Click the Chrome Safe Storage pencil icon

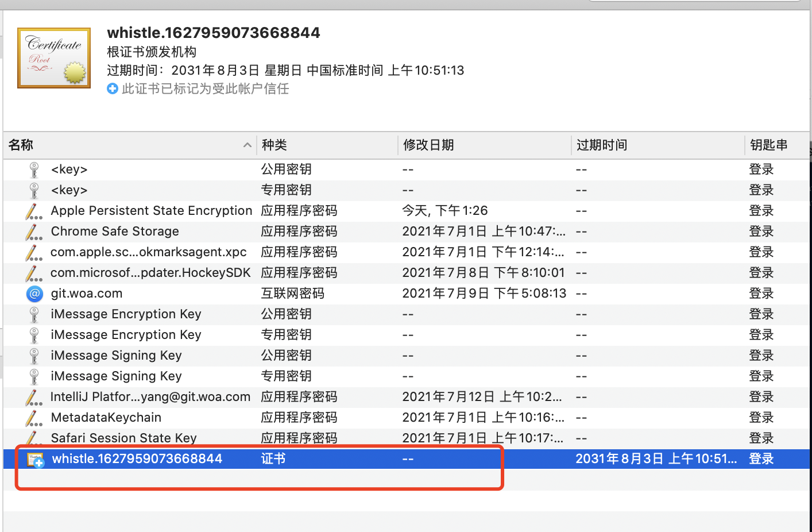(x=34, y=232)
